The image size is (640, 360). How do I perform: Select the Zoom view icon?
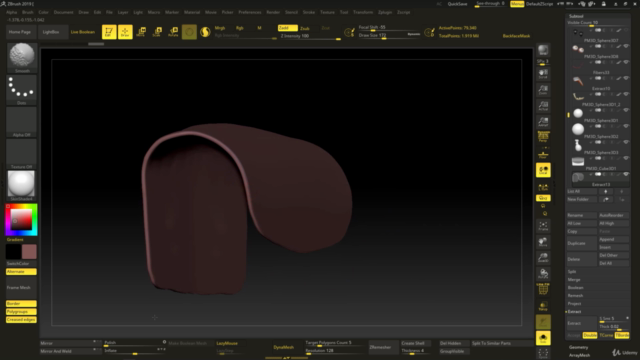point(543,90)
